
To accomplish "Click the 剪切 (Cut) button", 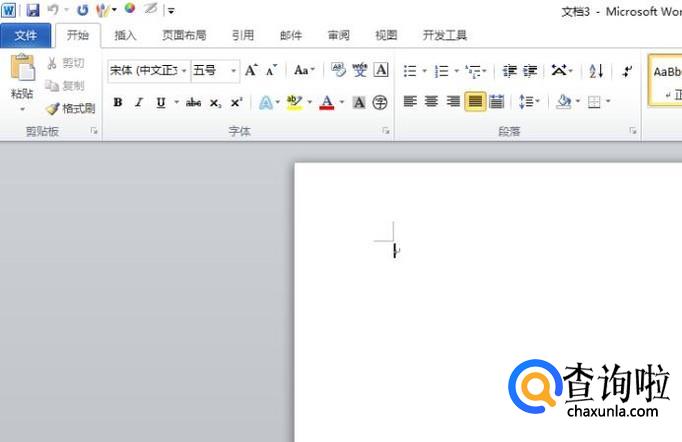I will click(x=65, y=64).
